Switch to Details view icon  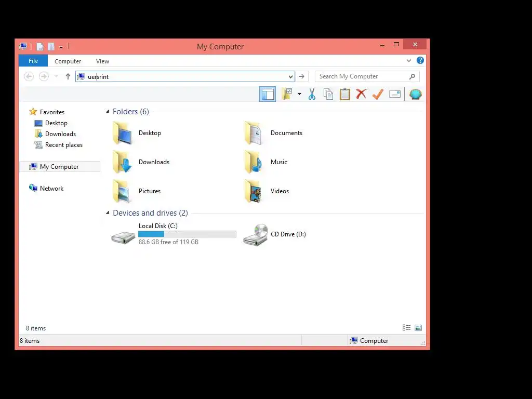[406, 328]
